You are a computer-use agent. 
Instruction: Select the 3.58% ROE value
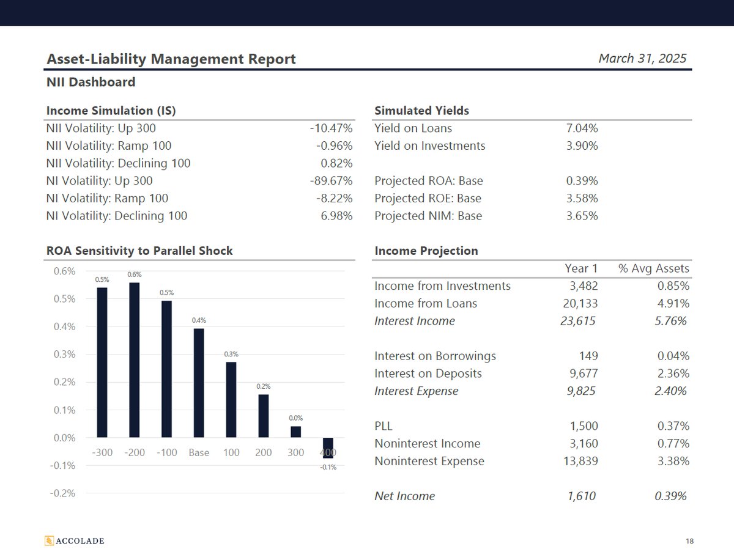(582, 199)
